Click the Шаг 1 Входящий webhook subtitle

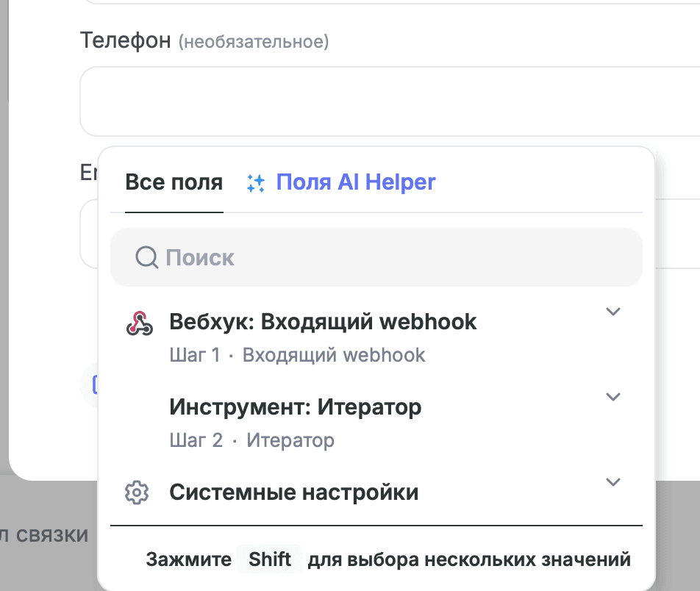tap(296, 355)
